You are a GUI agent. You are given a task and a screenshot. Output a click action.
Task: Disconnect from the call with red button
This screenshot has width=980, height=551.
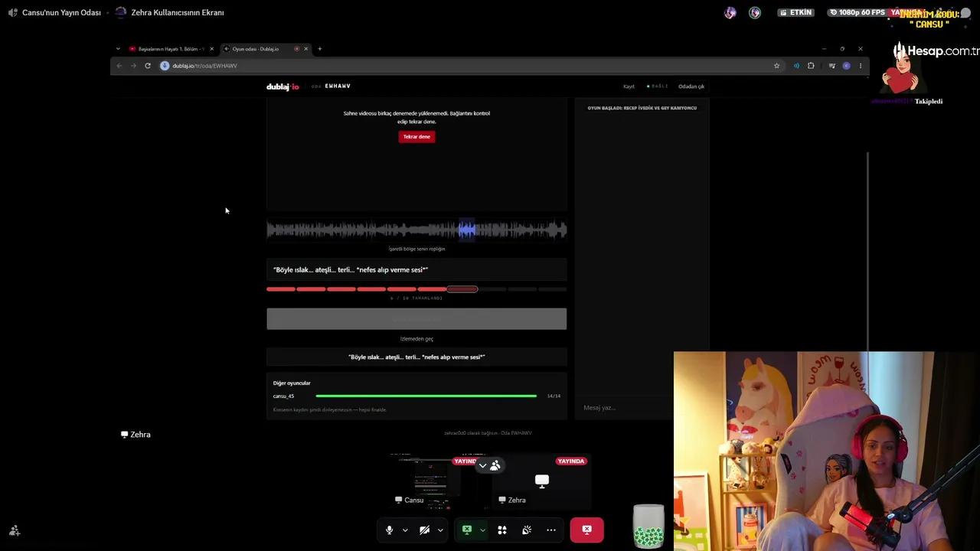click(x=586, y=530)
